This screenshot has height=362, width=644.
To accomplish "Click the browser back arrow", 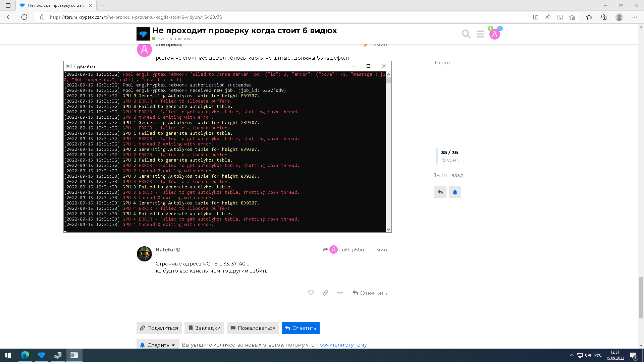I will point(9,17).
